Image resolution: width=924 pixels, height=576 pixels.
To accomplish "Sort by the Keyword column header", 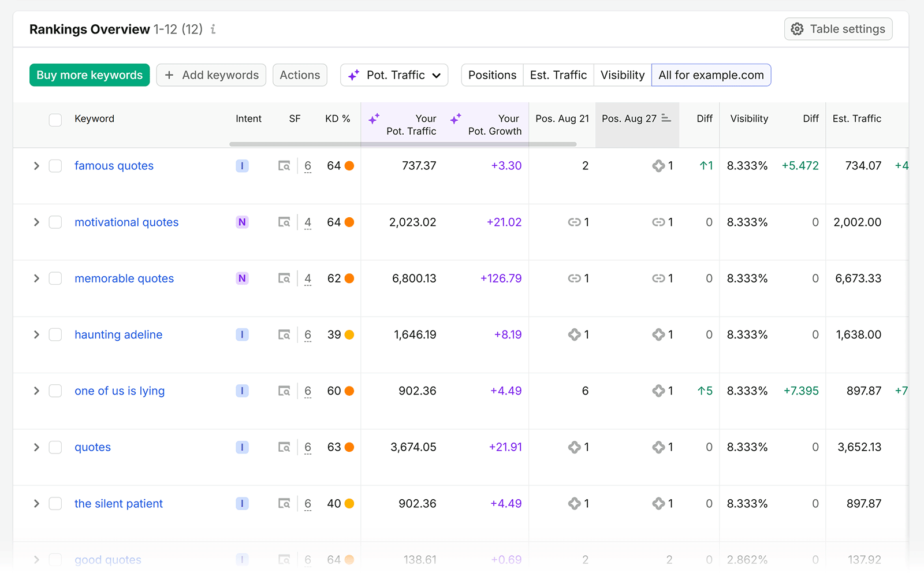I will 94,118.
